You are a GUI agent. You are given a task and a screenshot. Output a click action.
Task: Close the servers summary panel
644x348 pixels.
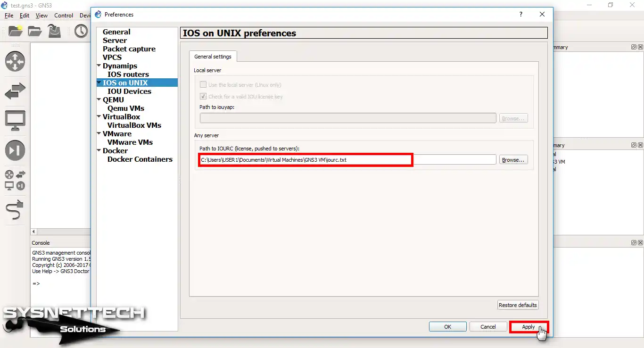tap(640, 145)
